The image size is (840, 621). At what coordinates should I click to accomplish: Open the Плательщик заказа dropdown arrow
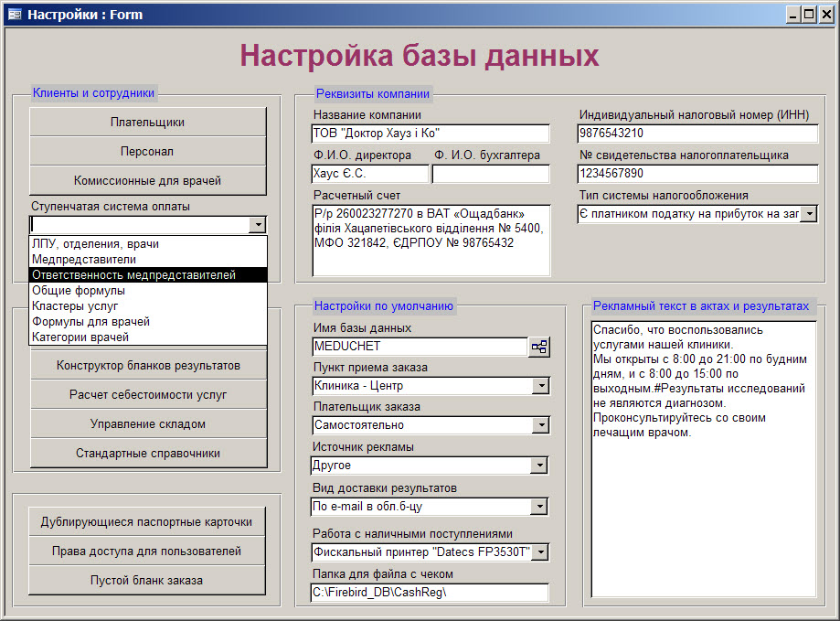point(541,425)
